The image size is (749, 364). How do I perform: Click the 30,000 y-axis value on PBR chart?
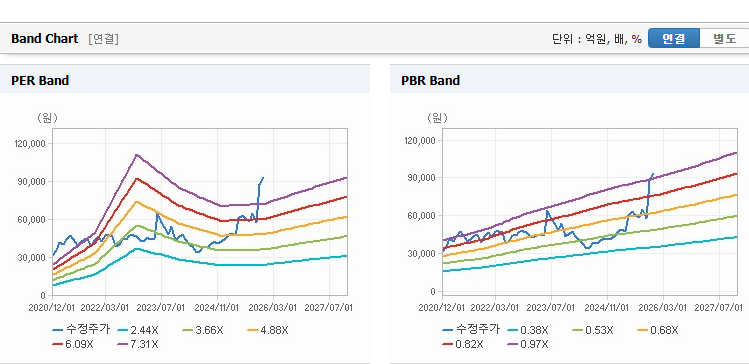[x=421, y=253]
